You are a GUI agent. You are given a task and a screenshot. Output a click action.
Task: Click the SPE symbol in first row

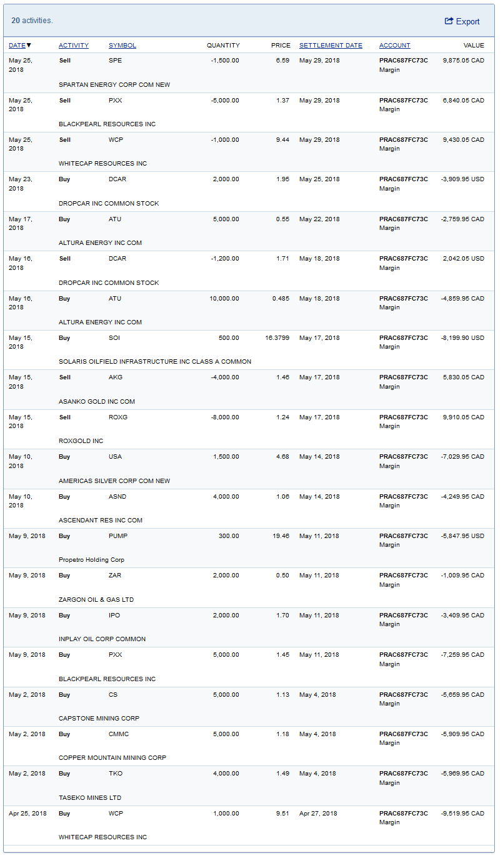116,61
